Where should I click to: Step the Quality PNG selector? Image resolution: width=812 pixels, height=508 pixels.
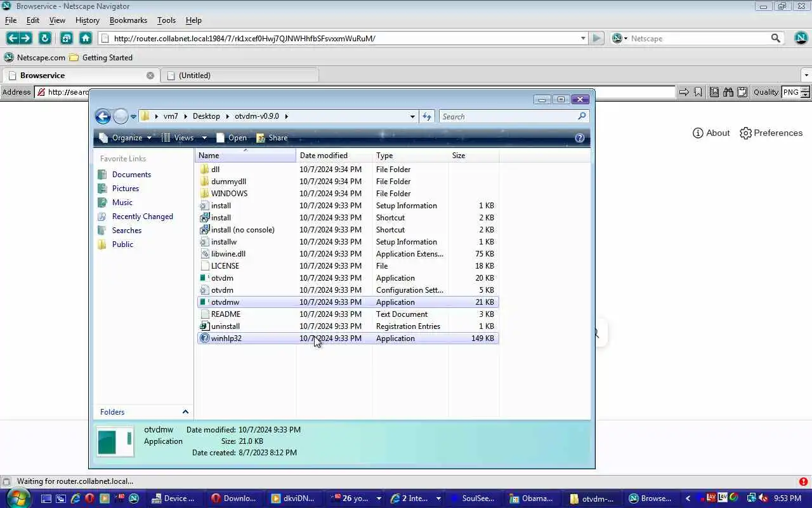[805, 92]
